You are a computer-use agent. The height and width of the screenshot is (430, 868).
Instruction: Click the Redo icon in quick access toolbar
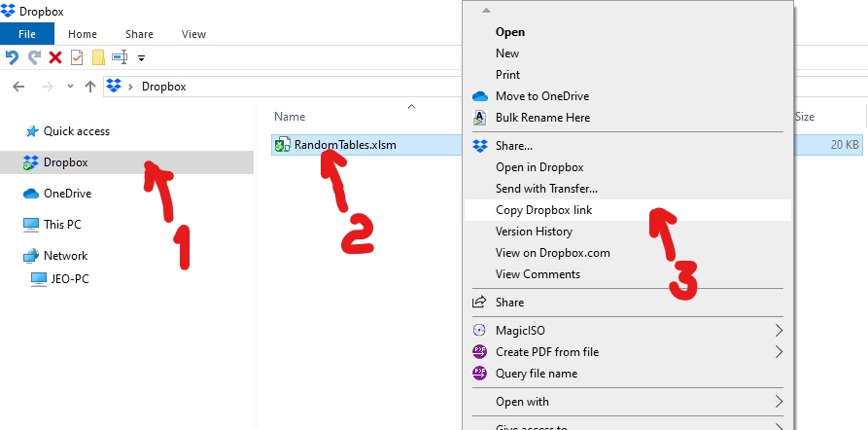click(x=34, y=57)
